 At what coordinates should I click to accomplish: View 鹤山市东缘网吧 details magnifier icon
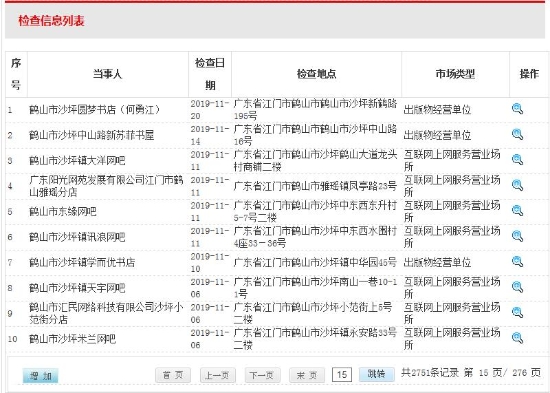pos(517,211)
